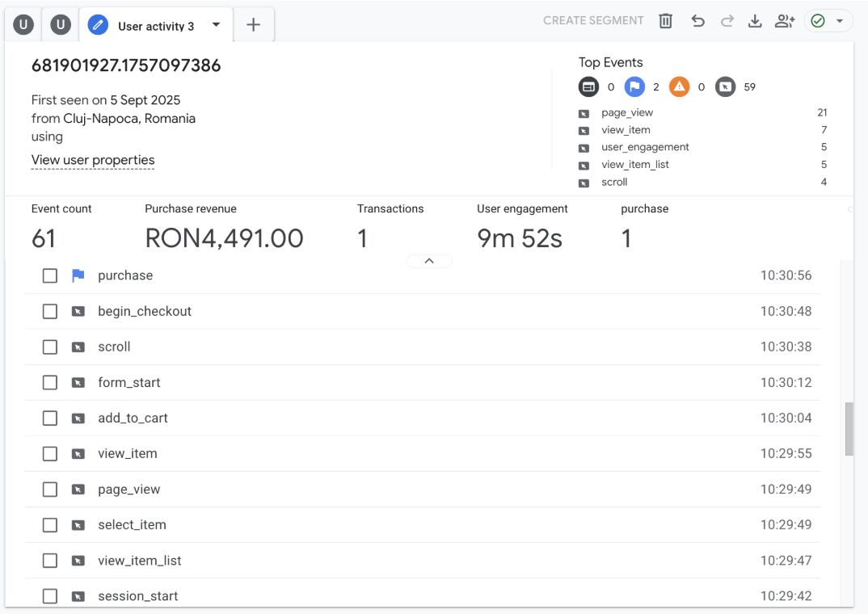The image size is (868, 614).
Task: Click the blue pencil edit icon
Action: 98,25
